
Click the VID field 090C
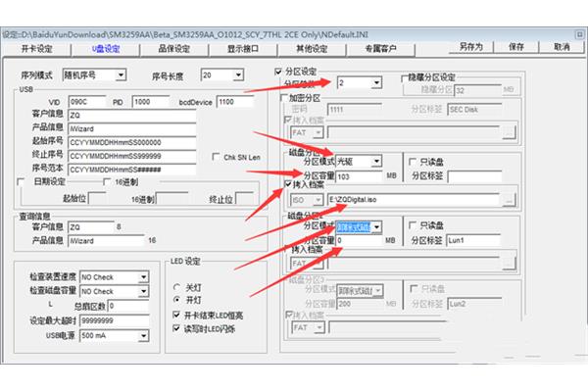coord(87,102)
